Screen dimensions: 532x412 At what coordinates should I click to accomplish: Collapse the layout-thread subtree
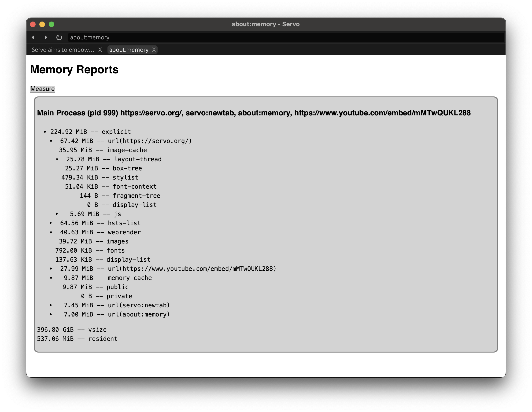point(57,159)
